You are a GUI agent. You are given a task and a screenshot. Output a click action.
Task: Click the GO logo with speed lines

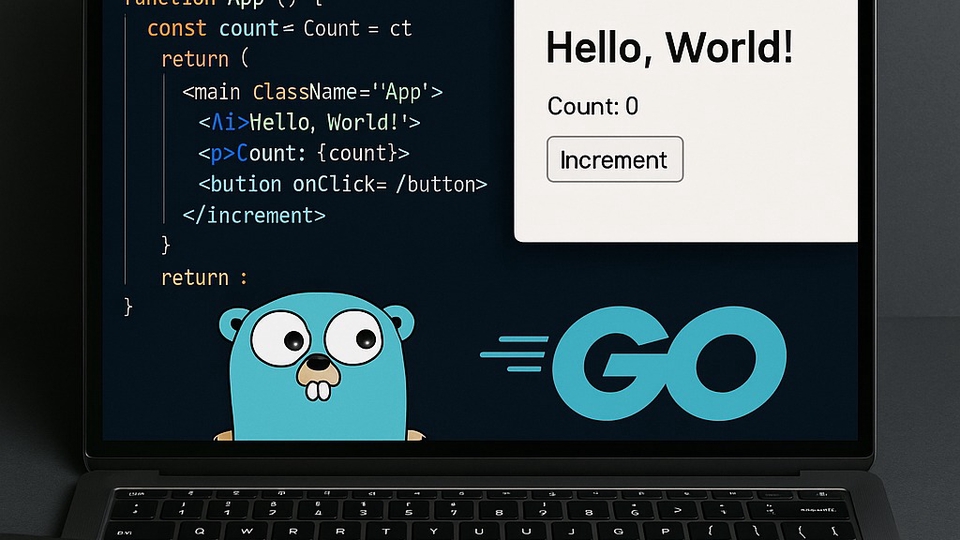pyautogui.click(x=634, y=362)
